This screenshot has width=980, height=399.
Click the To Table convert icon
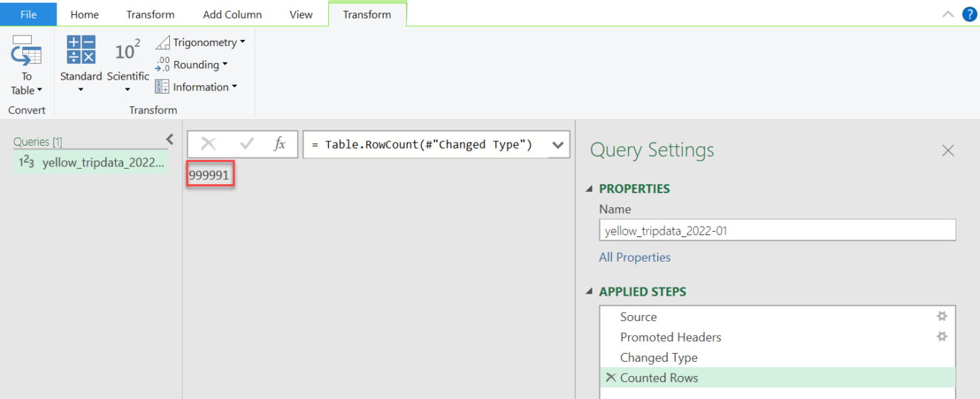point(26,51)
